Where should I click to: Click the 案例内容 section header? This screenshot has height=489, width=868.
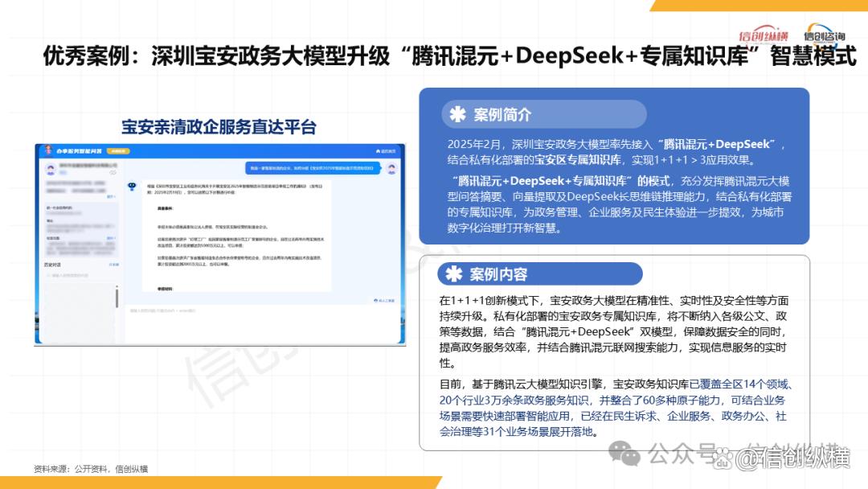pyautogui.click(x=540, y=273)
